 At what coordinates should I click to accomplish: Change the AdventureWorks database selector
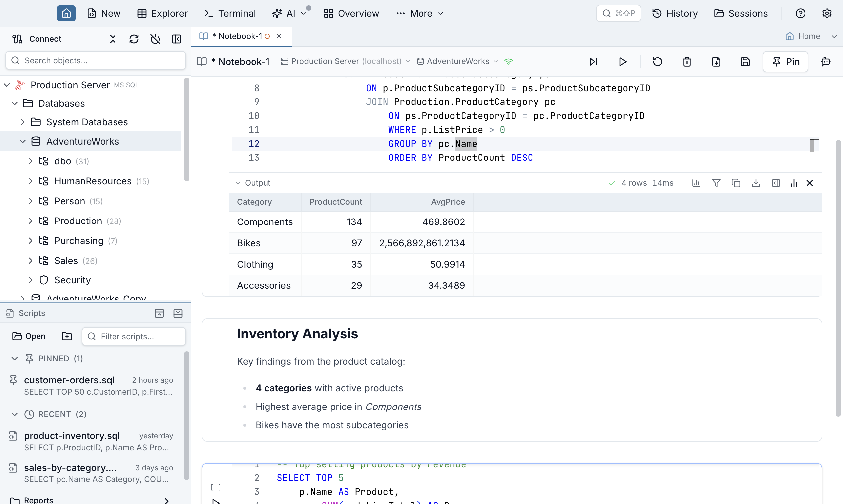tap(457, 61)
